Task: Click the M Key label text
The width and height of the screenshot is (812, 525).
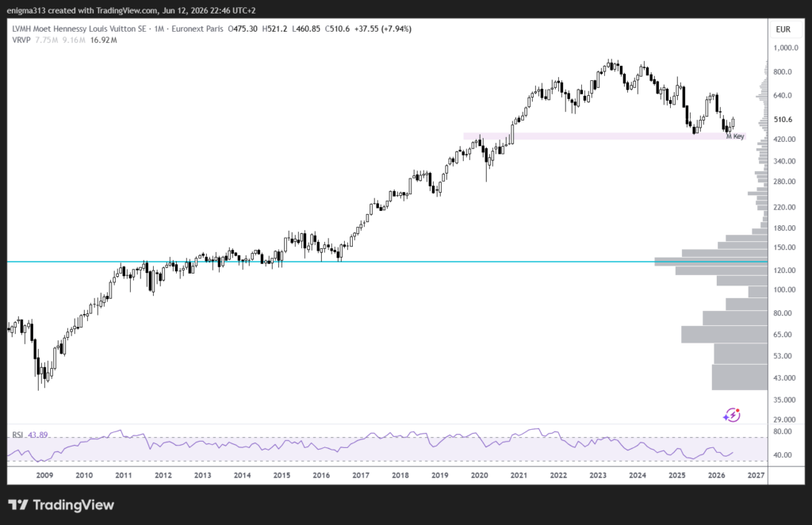Action: pos(735,136)
